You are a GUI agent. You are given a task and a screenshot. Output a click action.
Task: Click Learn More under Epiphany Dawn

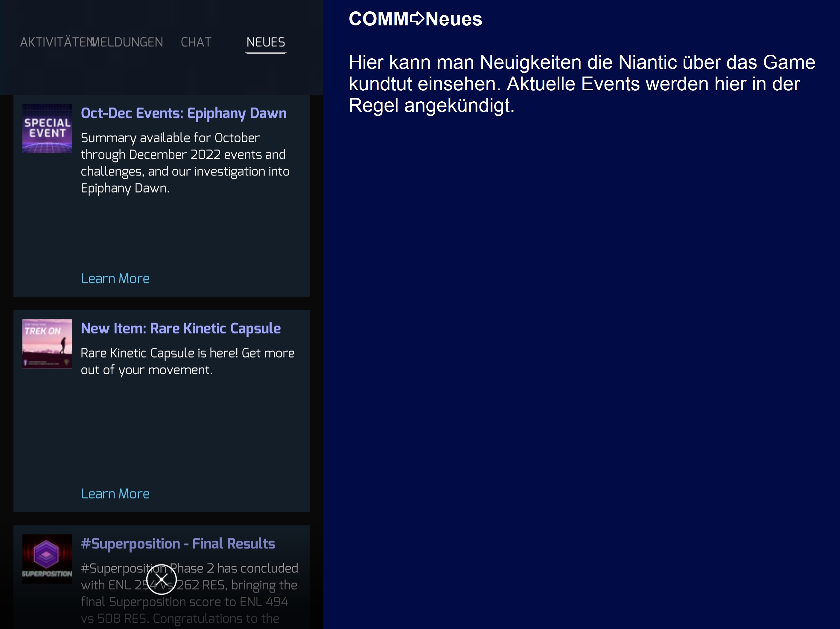pos(115,278)
